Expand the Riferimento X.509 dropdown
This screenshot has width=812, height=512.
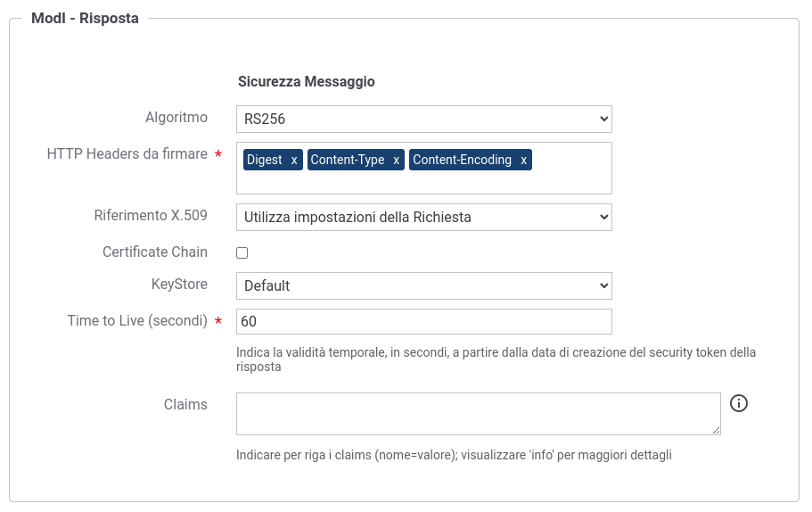coord(423,217)
